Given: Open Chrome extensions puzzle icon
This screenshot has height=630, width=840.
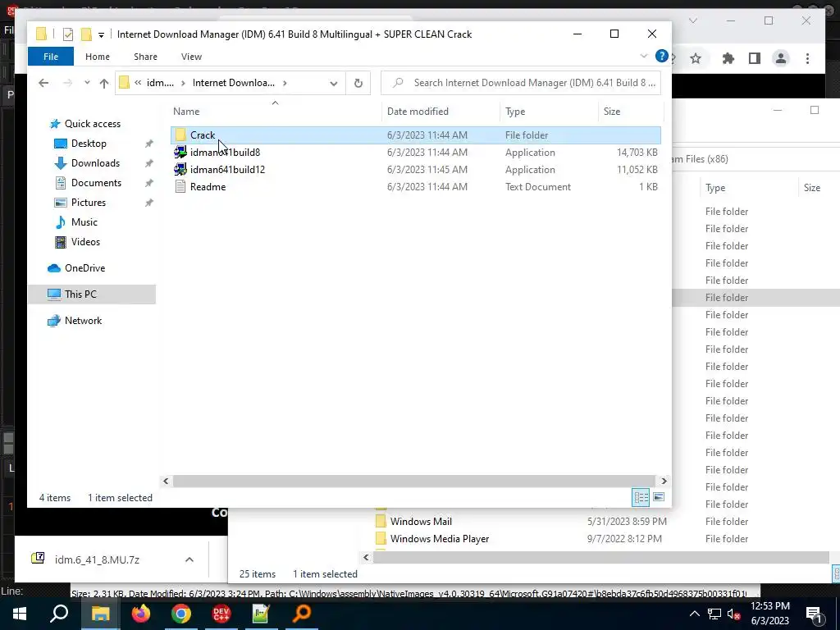Looking at the screenshot, I should pyautogui.click(x=728, y=58).
